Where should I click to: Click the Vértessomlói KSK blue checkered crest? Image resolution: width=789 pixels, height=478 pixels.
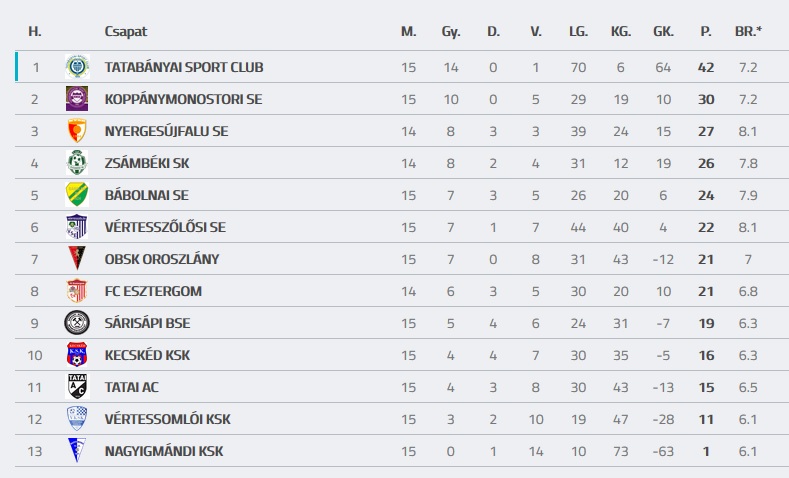click(77, 419)
